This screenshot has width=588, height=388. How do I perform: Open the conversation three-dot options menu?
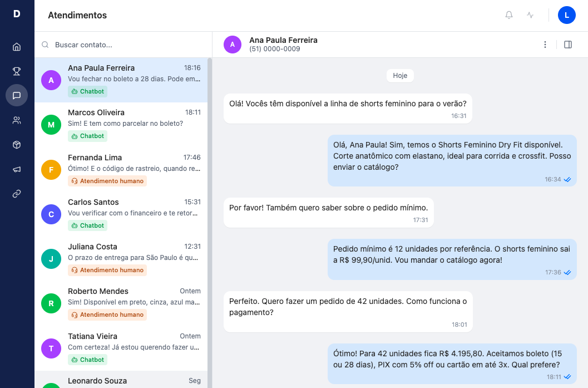pos(545,44)
